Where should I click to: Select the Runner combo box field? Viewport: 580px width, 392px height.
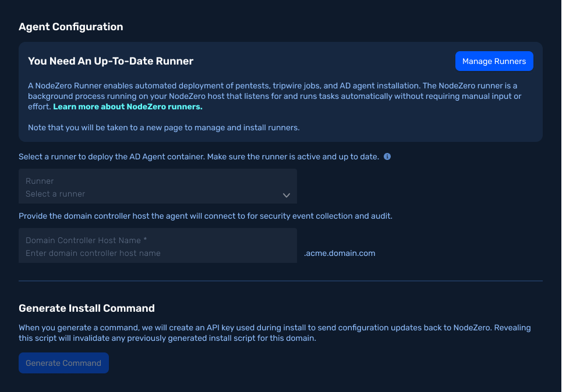[x=158, y=186]
